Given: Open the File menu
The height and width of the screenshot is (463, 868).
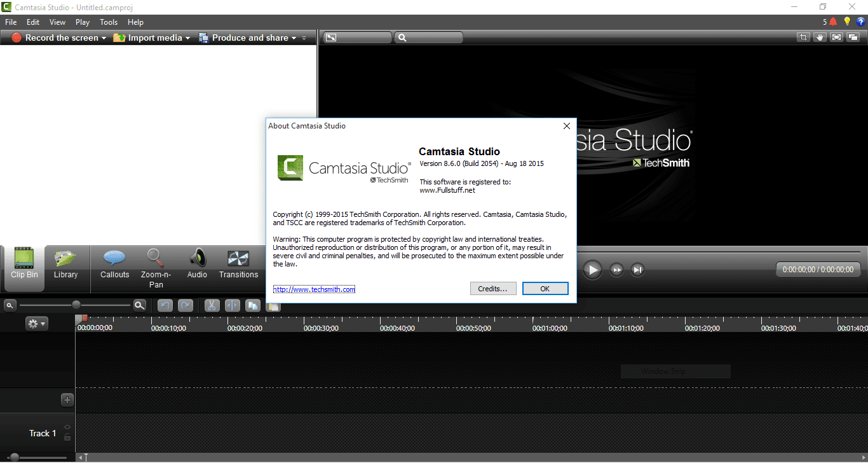Looking at the screenshot, I should pos(11,22).
